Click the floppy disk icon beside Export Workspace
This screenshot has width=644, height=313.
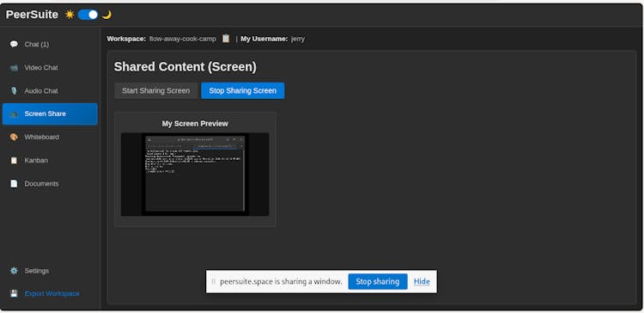pyautogui.click(x=14, y=294)
